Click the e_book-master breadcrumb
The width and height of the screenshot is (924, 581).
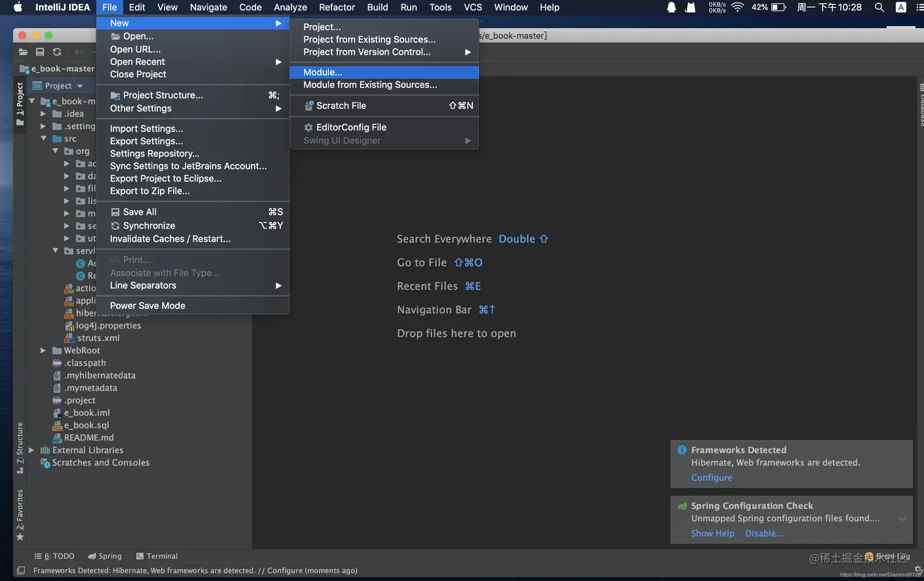tap(57, 68)
